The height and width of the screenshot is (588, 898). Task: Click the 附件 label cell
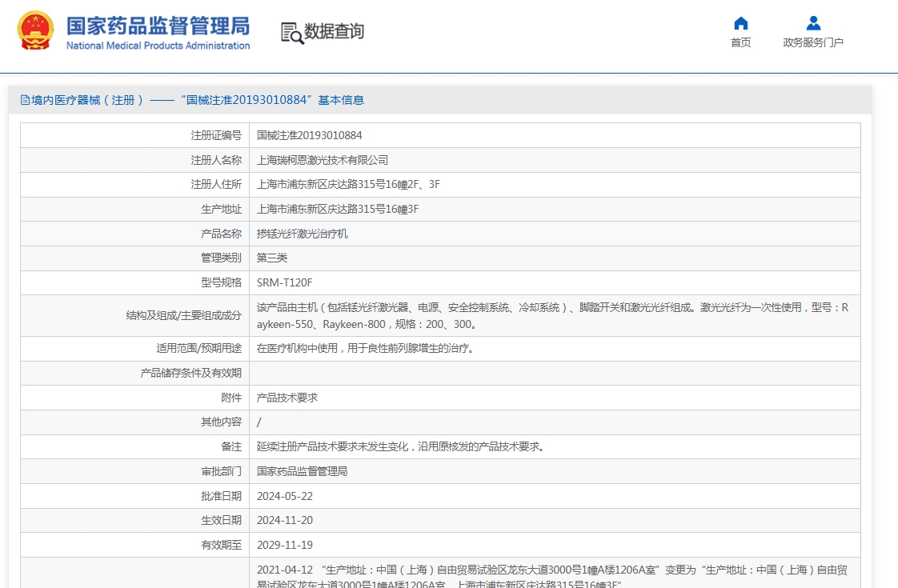click(x=135, y=398)
